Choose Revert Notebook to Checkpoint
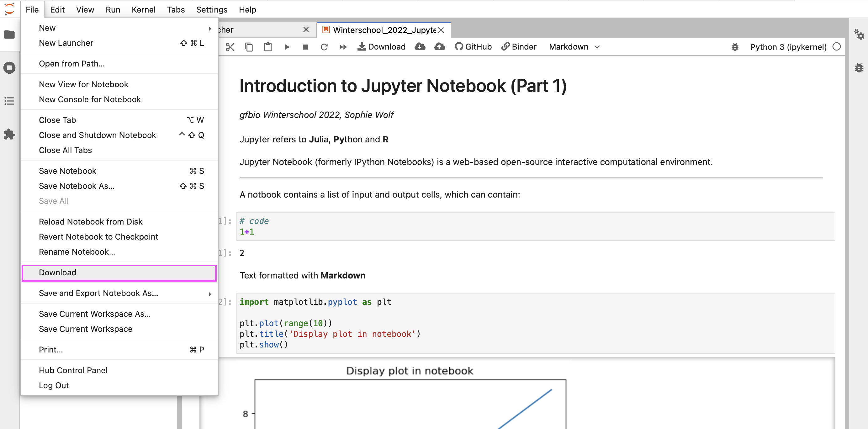The height and width of the screenshot is (429, 868). click(119, 237)
